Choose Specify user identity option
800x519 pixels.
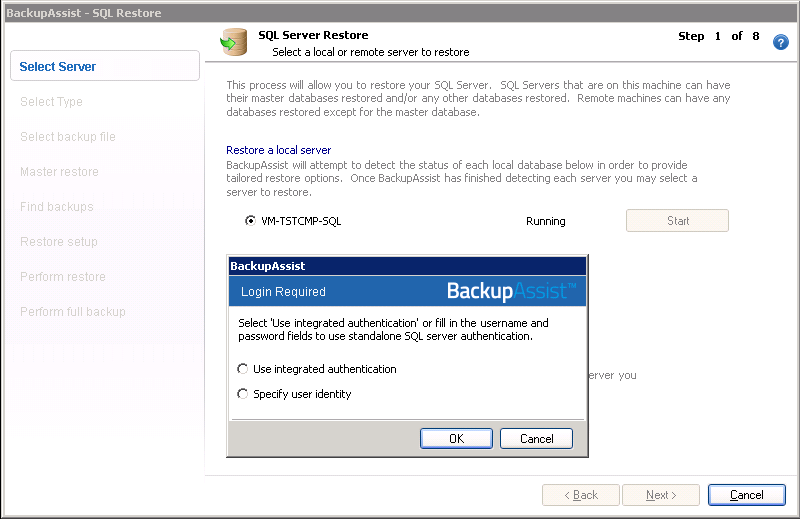click(x=243, y=393)
